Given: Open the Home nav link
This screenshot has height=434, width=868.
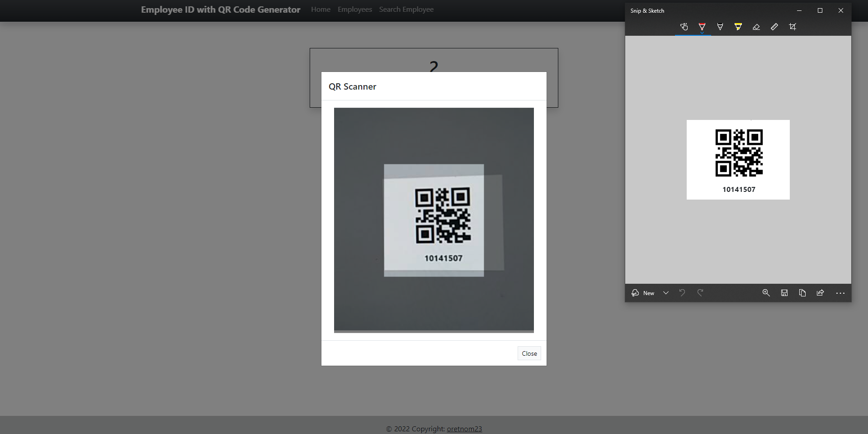Looking at the screenshot, I should (321, 10).
